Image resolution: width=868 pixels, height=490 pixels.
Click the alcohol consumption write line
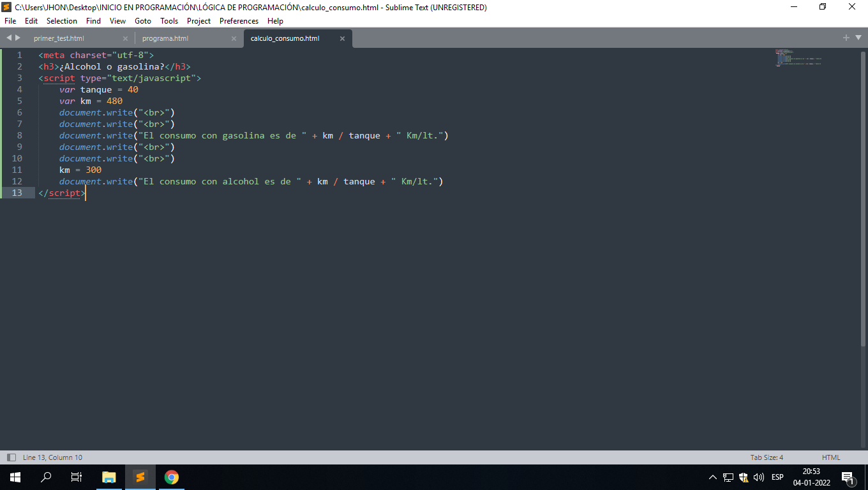click(251, 181)
